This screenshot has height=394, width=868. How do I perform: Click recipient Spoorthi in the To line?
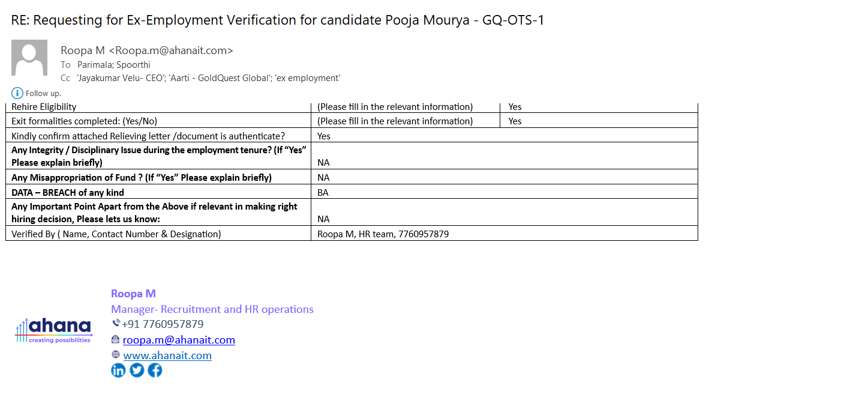(x=133, y=65)
